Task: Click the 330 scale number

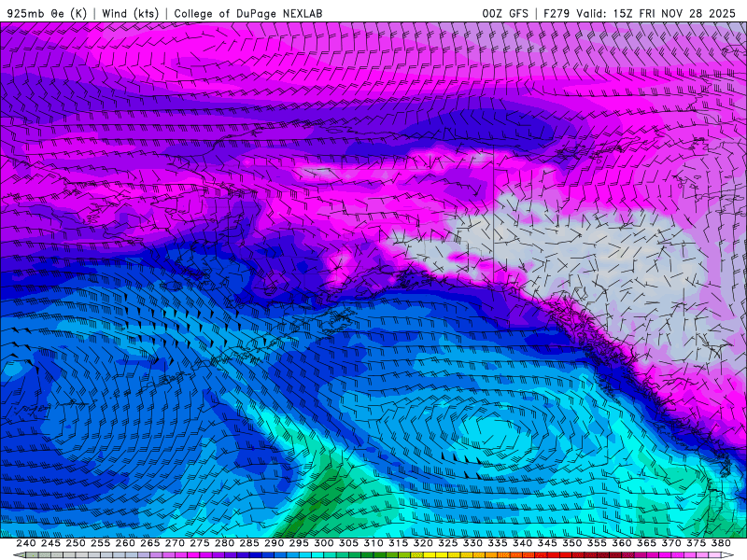Action: (472, 543)
